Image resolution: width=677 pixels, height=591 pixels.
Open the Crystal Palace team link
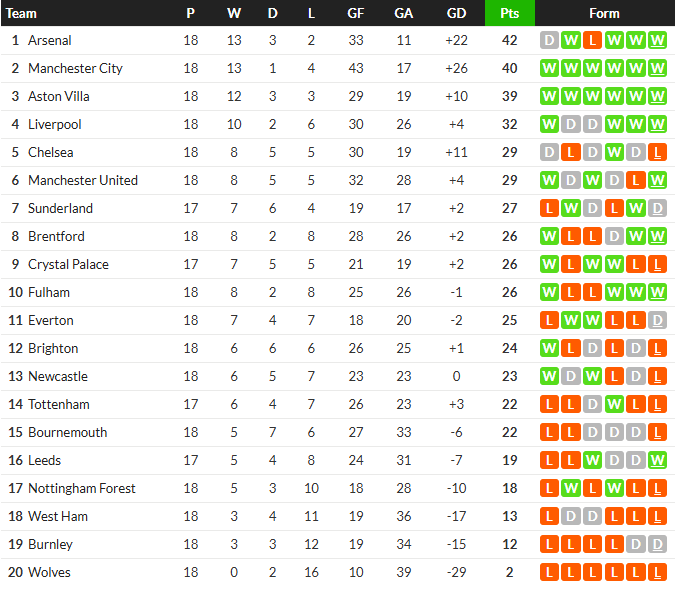[68, 264]
